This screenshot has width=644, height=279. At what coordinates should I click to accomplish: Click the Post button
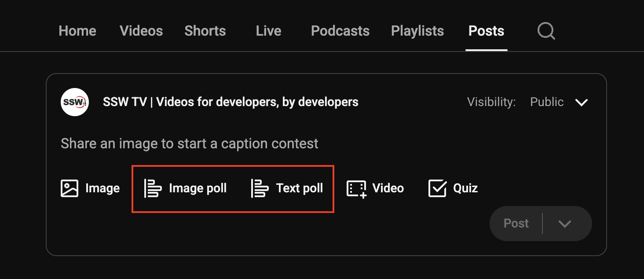pos(516,224)
